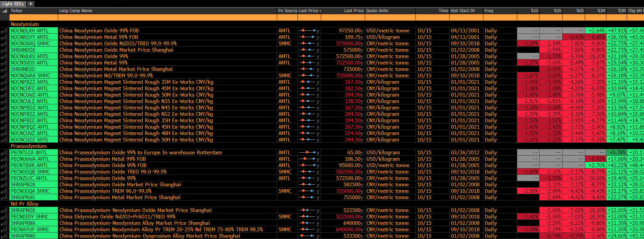Click the chart icon beside SHRAPNOX
The width and height of the screenshot is (644, 239).
click(4, 210)
